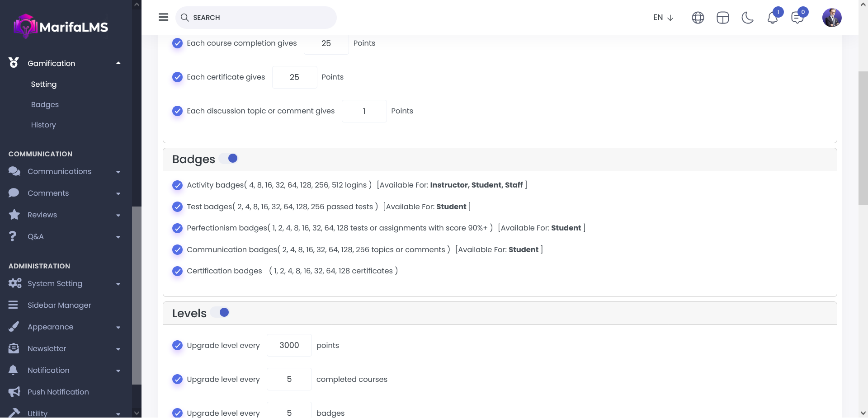This screenshot has height=418, width=868.
Task: Open the EN language dropdown
Action: [663, 18]
